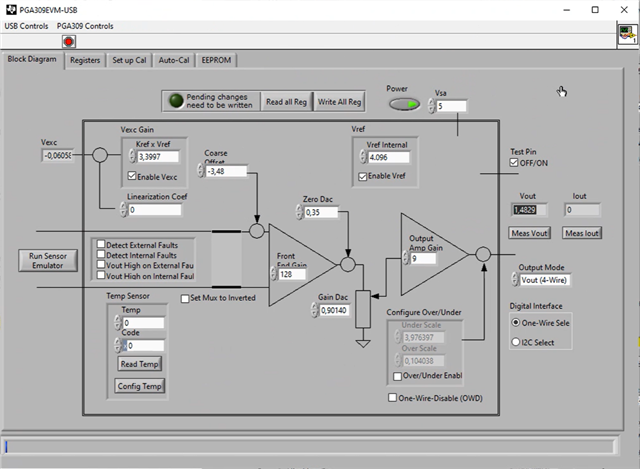The height and width of the screenshot is (469, 640).
Task: Click the Kref x Vref value field
Action: pos(158,156)
